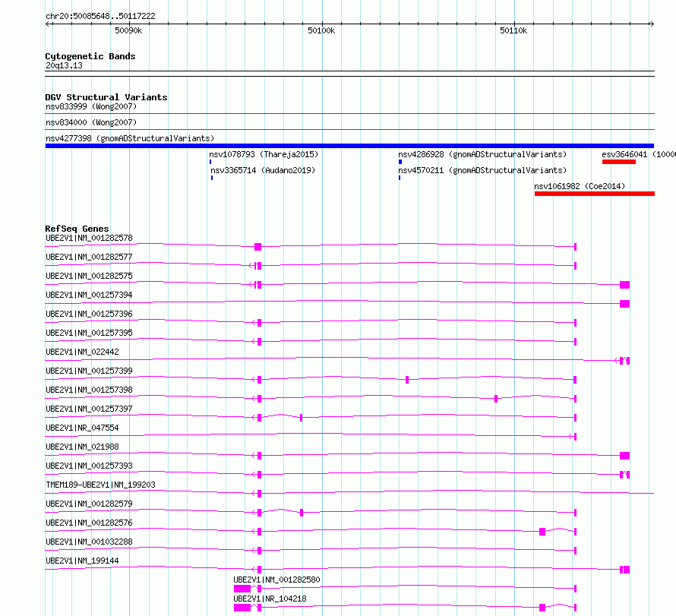The width and height of the screenshot is (676, 616).
Task: Open variant nsv1078793 (Thareja2015)
Action: (x=264, y=154)
